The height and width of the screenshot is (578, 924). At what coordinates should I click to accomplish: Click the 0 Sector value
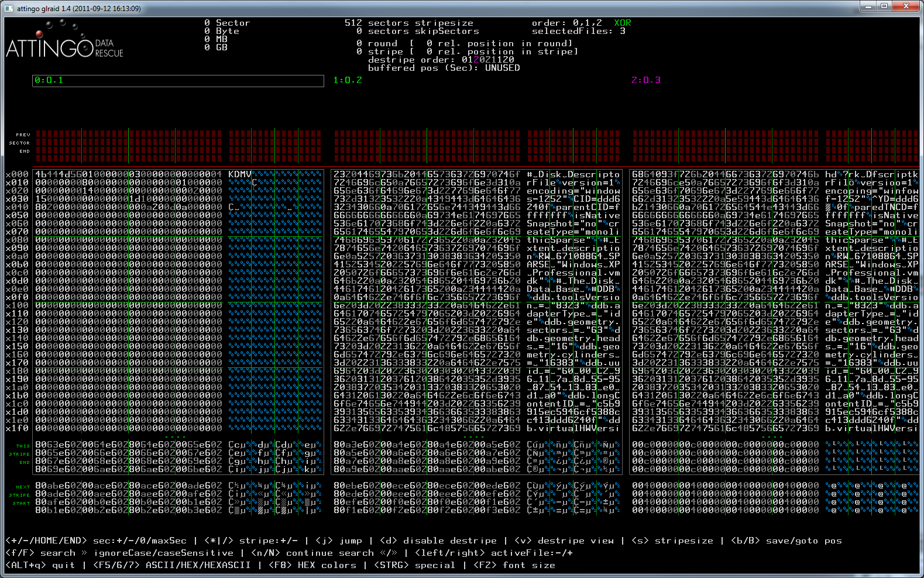227,23
